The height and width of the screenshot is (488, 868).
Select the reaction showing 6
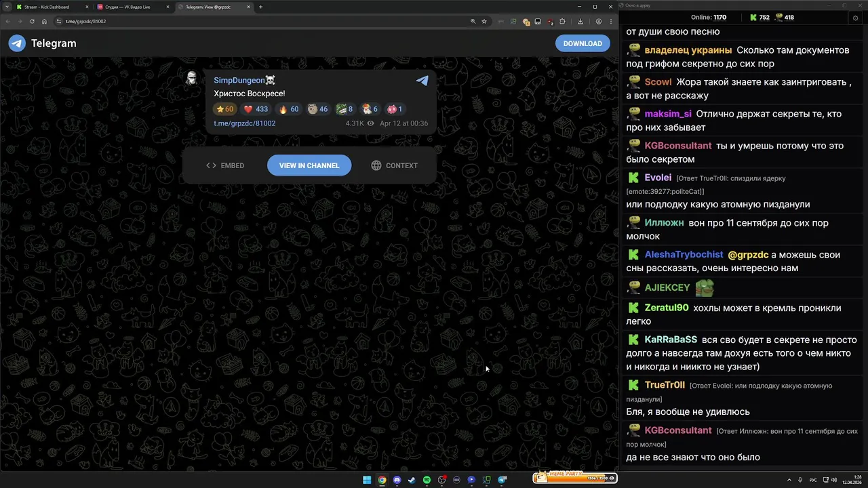[x=370, y=109]
